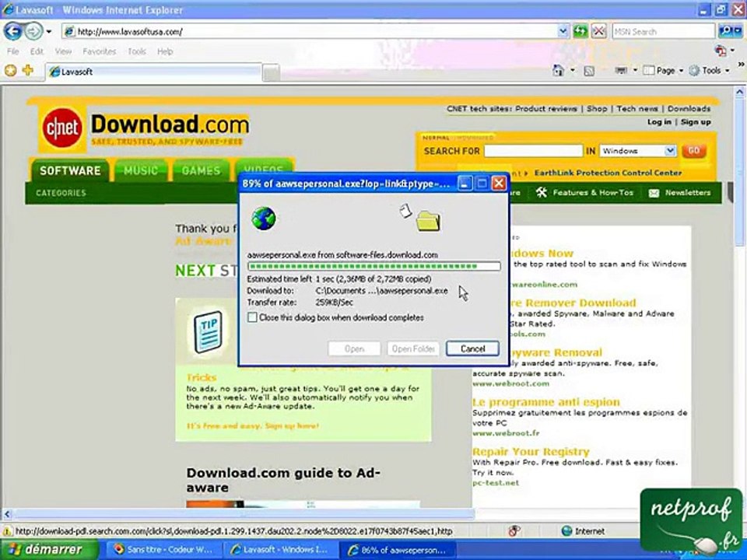This screenshot has width=747, height=560.
Task: Click the Features & How-Tos tools icon
Action: [541, 193]
